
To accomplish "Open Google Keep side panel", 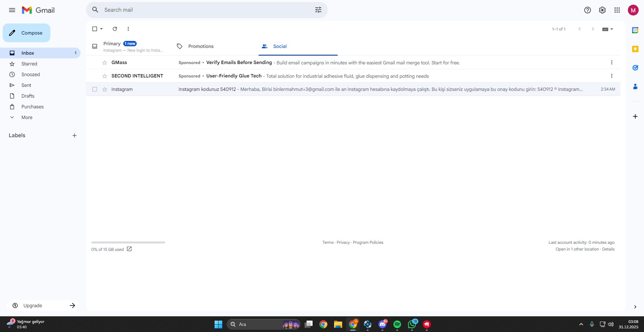I will point(635,49).
